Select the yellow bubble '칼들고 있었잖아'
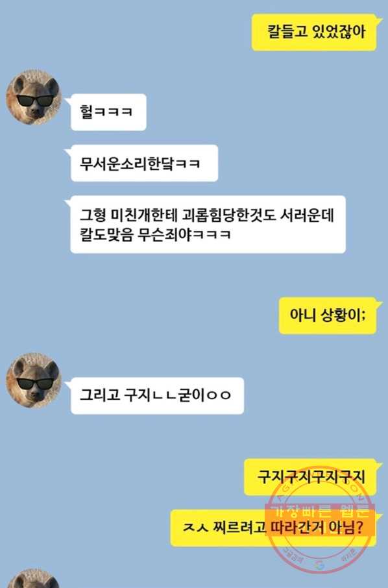 (x=314, y=32)
